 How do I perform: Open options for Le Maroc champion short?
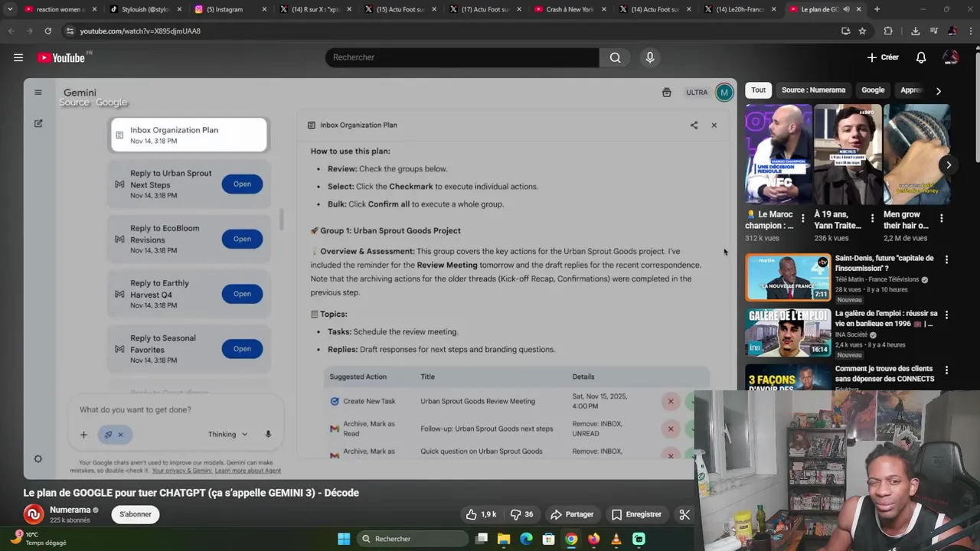point(802,219)
